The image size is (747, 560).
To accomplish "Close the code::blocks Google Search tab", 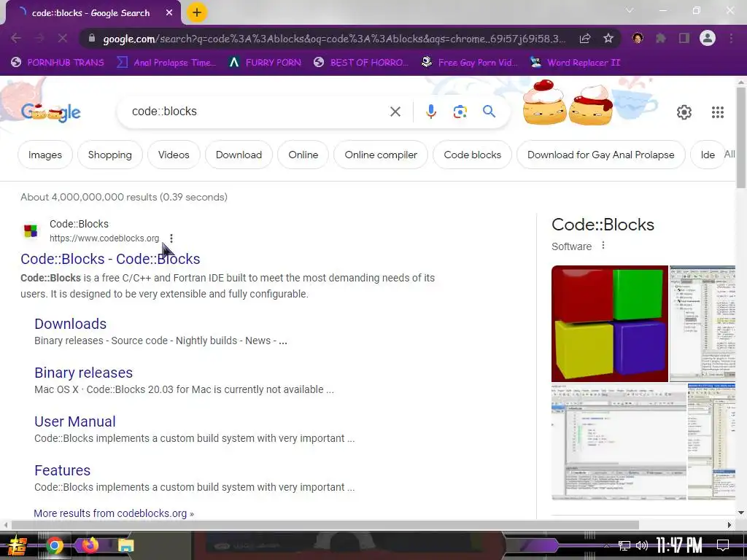I will [x=169, y=13].
